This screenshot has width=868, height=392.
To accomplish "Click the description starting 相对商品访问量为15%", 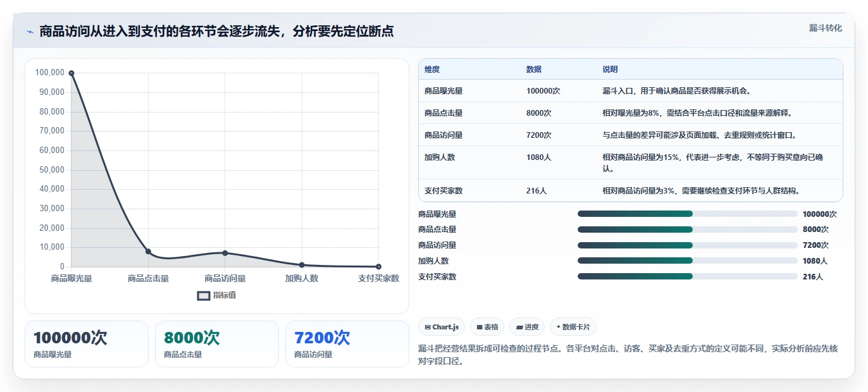I will [x=713, y=163].
